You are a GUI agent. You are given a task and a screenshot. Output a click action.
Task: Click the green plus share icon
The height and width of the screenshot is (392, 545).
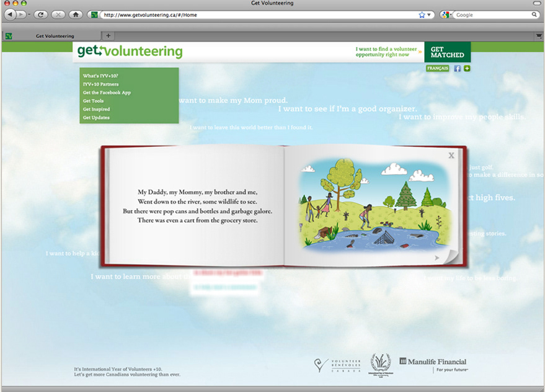coord(467,68)
